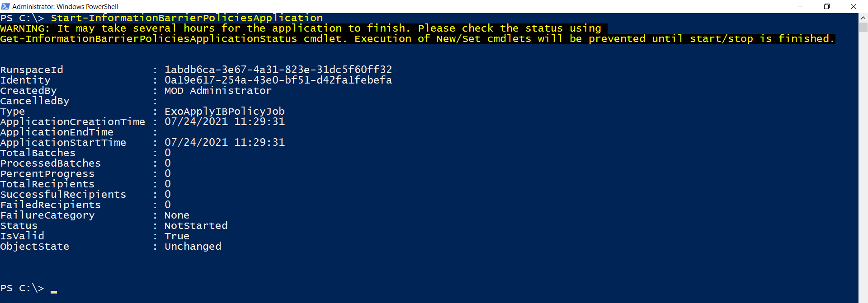Viewport: 868px width, 303px height.
Task: Click the ApplicationStartTime field label
Action: [63, 142]
